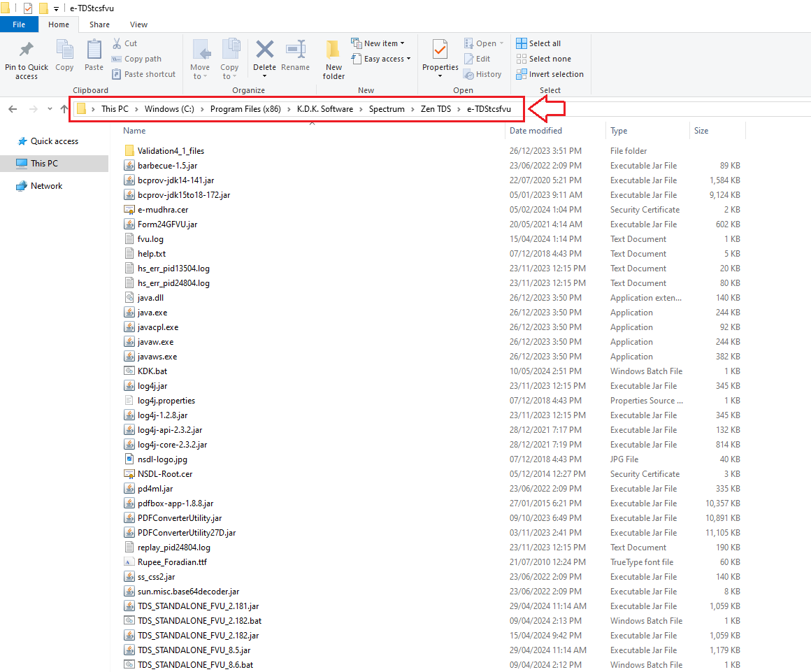811x672 pixels.
Task: Click Zen TDS in the address breadcrumb
Action: click(436, 109)
